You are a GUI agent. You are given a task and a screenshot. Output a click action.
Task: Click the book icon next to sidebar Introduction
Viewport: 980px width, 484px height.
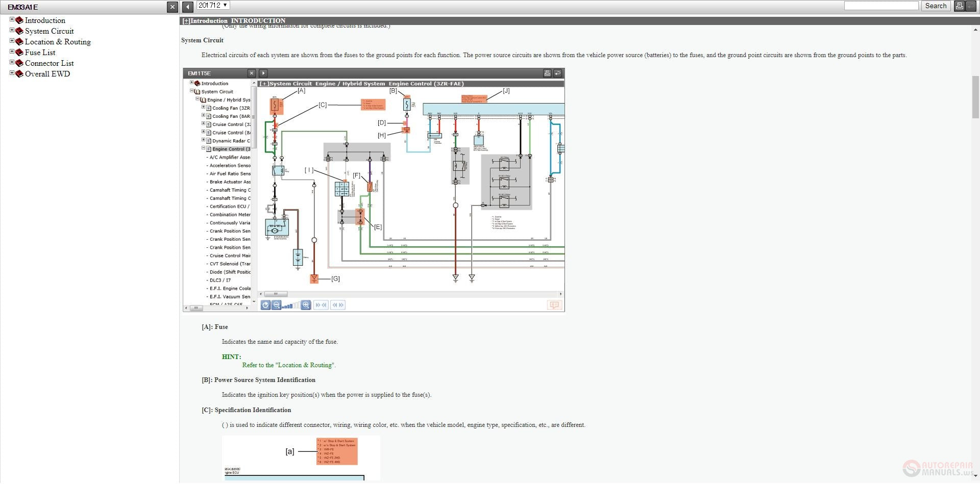click(x=19, y=20)
